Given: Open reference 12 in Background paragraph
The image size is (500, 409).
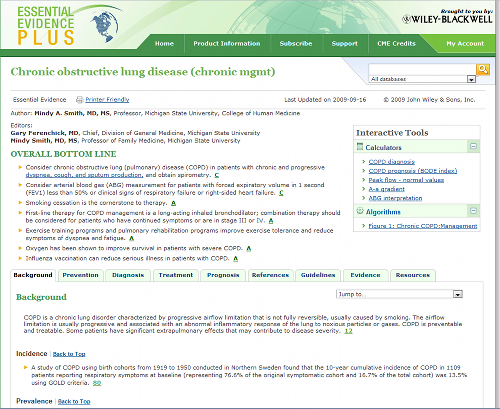Looking at the screenshot, I should [348, 331].
